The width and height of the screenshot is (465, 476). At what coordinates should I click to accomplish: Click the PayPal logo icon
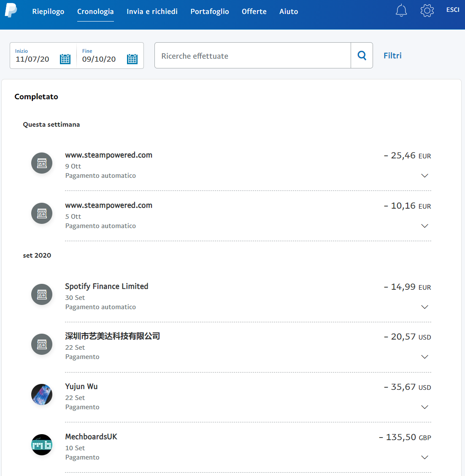tap(11, 10)
